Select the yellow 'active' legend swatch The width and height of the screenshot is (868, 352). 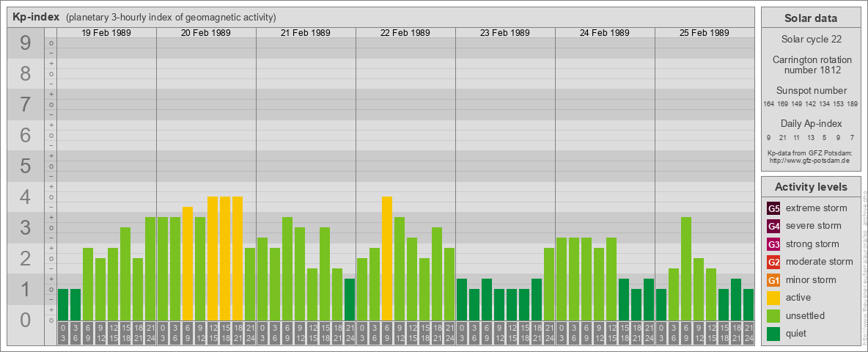click(x=773, y=298)
